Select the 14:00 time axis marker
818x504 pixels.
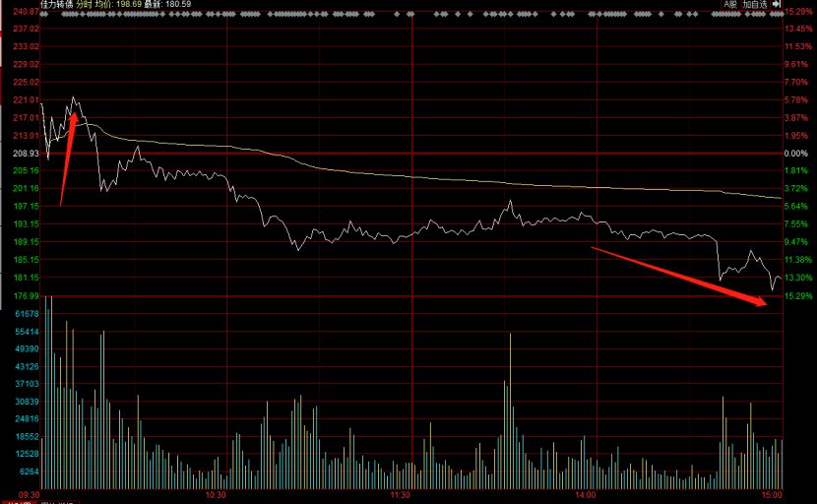tap(585, 494)
